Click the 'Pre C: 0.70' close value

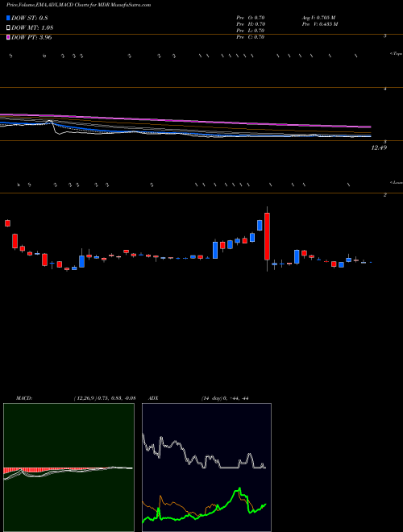coord(251,37)
